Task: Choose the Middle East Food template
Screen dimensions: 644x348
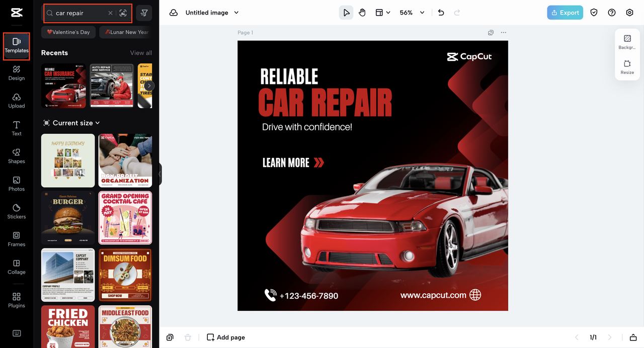Action: pos(125,327)
